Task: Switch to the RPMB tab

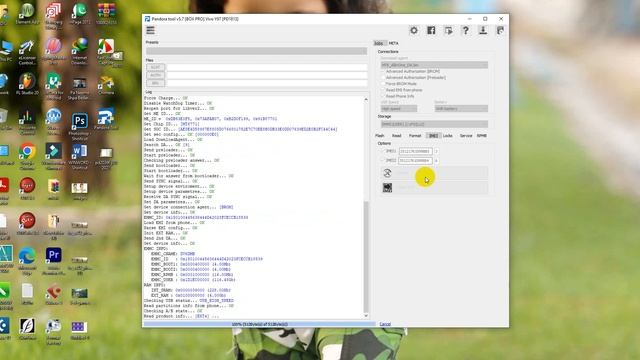Action: click(482, 136)
